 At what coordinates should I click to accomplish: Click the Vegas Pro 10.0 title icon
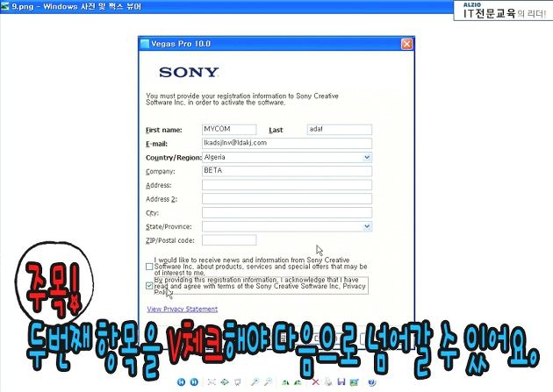tap(145, 44)
